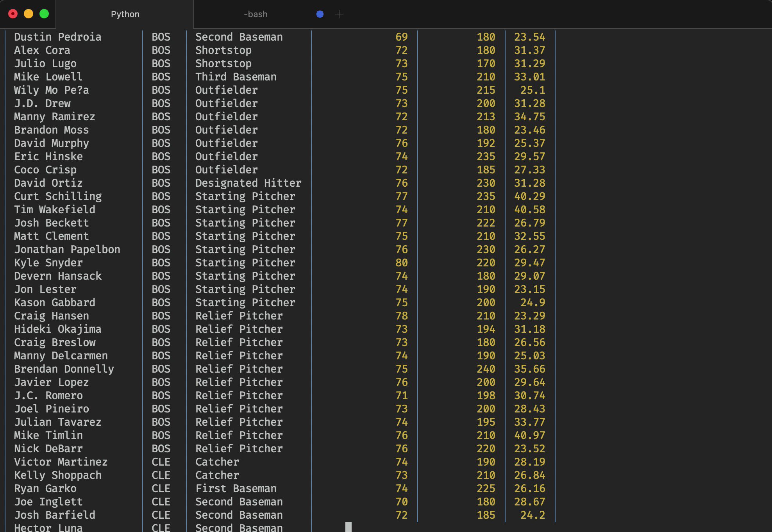This screenshot has height=532, width=772.
Task: Click CLE team label for Ryan Garko
Action: click(x=161, y=489)
